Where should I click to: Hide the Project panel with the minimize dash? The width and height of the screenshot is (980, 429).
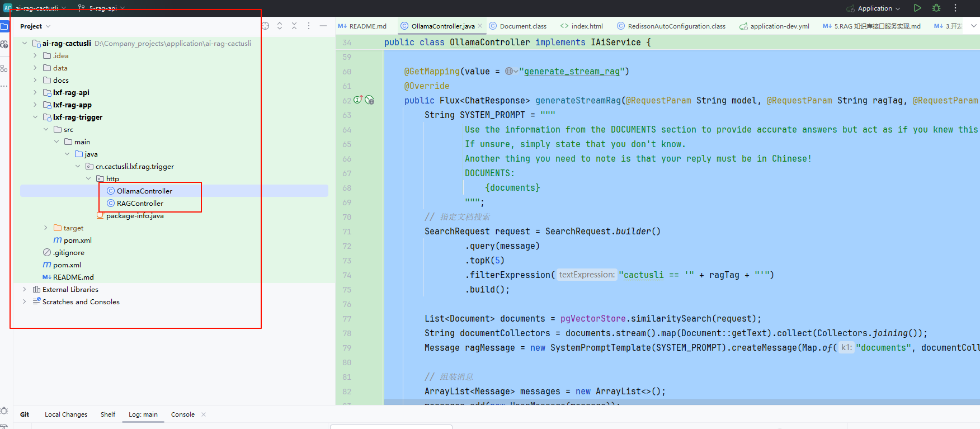tap(323, 26)
